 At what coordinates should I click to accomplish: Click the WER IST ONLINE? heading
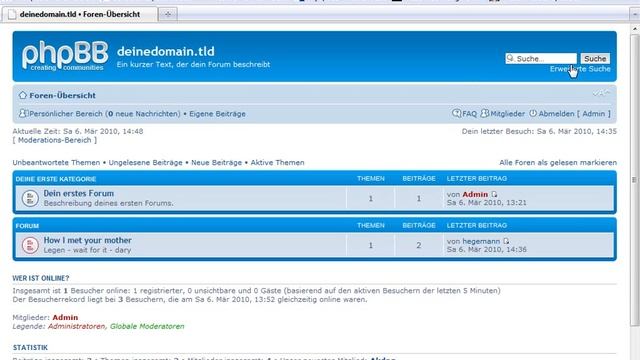tap(41, 278)
